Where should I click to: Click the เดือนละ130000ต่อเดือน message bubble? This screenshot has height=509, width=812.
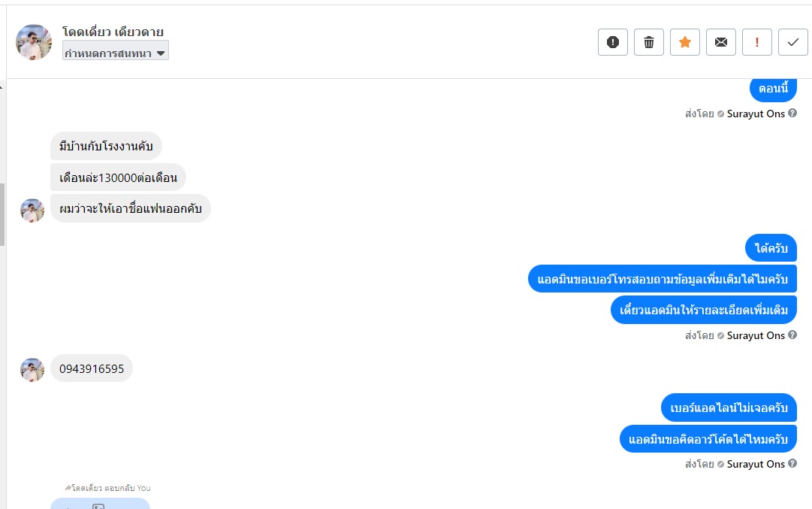tap(118, 177)
